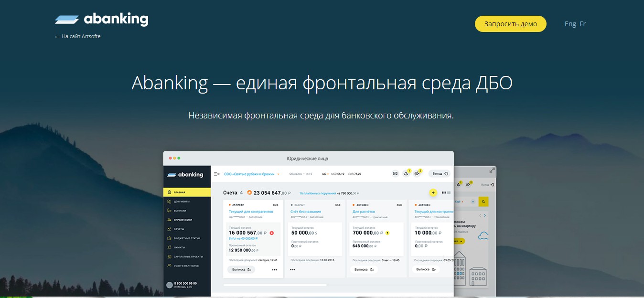Click yellow up-arrow icon next to 700 000

pyautogui.click(x=387, y=233)
